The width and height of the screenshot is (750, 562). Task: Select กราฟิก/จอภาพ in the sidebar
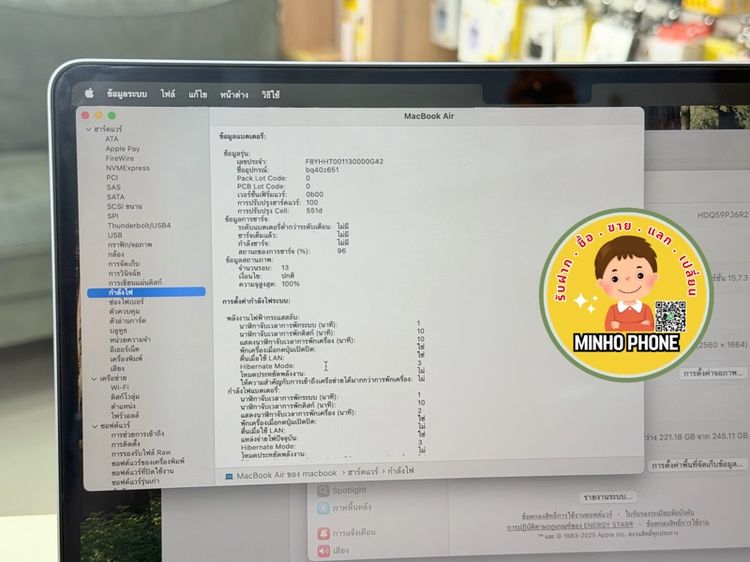pyautogui.click(x=130, y=244)
